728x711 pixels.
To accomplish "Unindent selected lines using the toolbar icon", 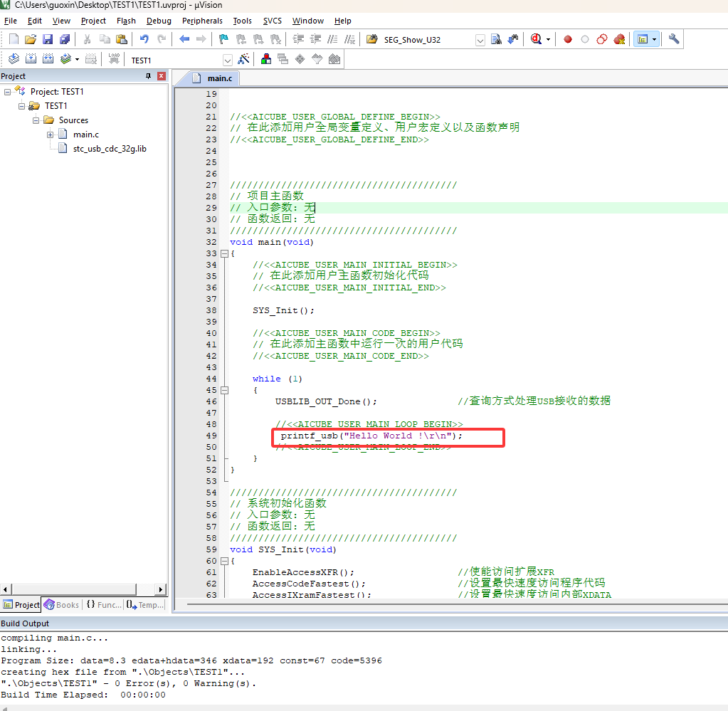I will [315, 39].
